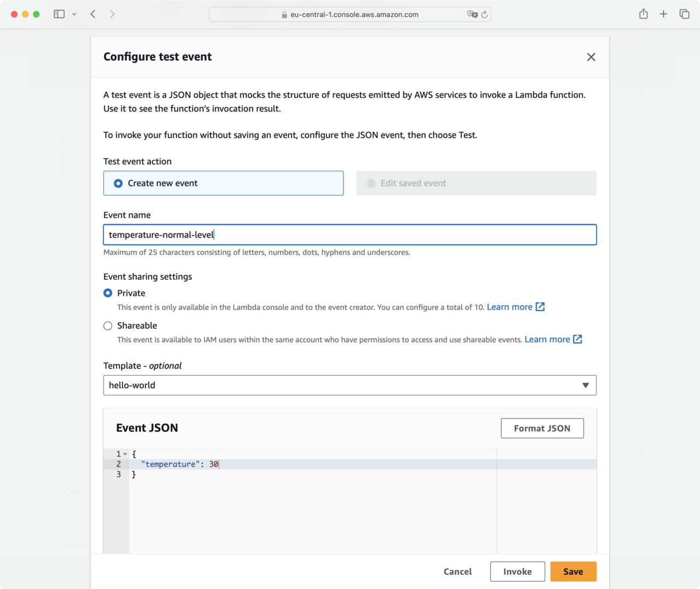Viewport: 700px width, 589px height.
Task: Open the hello-world template dropdown
Action: [349, 385]
